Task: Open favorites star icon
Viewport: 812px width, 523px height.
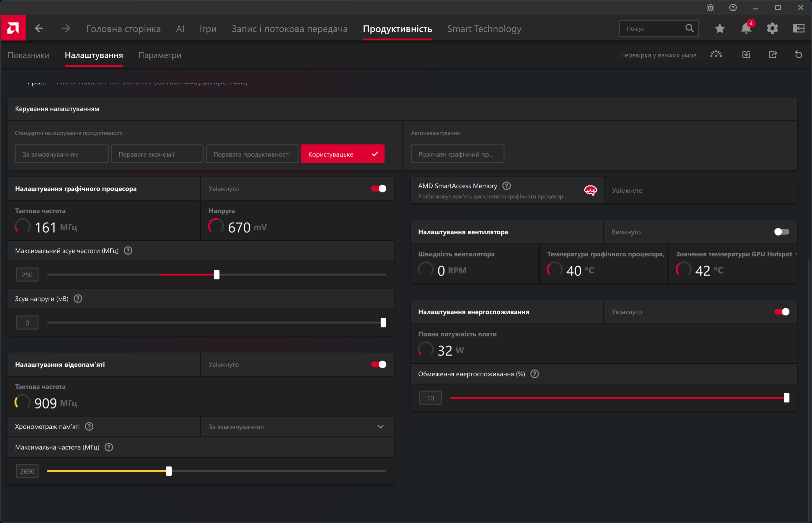Action: [x=720, y=29]
